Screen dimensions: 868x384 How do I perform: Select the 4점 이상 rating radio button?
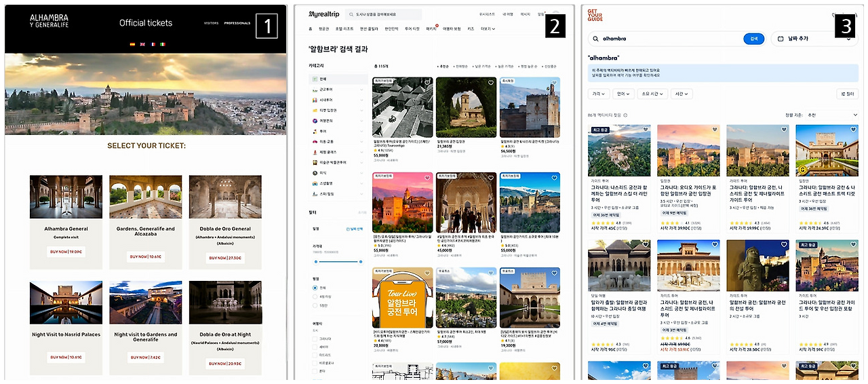click(315, 296)
